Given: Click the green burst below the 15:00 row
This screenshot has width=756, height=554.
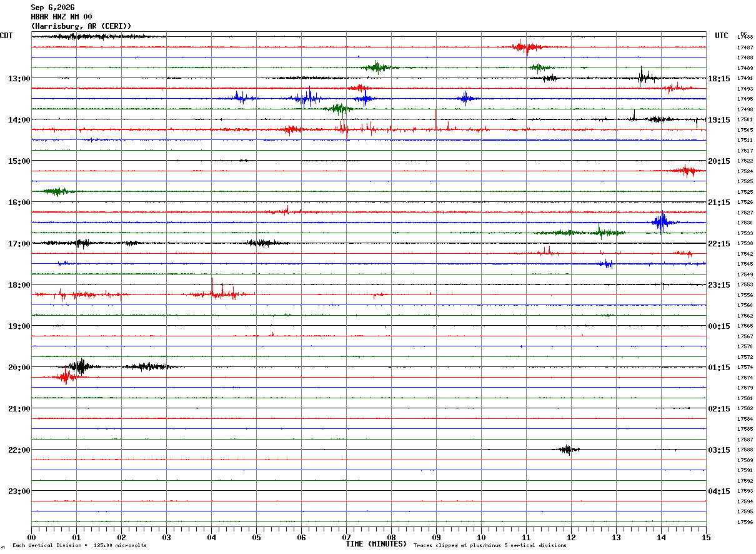Looking at the screenshot, I should (57, 191).
